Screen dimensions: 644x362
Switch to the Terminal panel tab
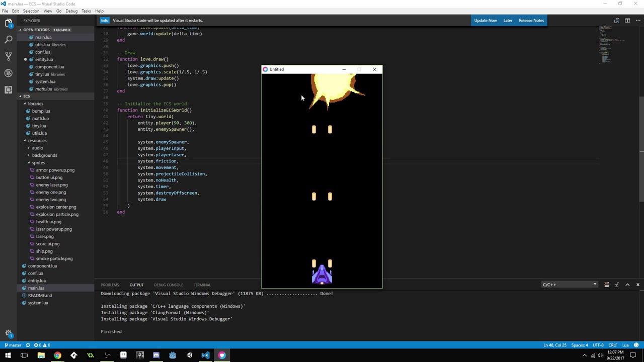pos(202,285)
